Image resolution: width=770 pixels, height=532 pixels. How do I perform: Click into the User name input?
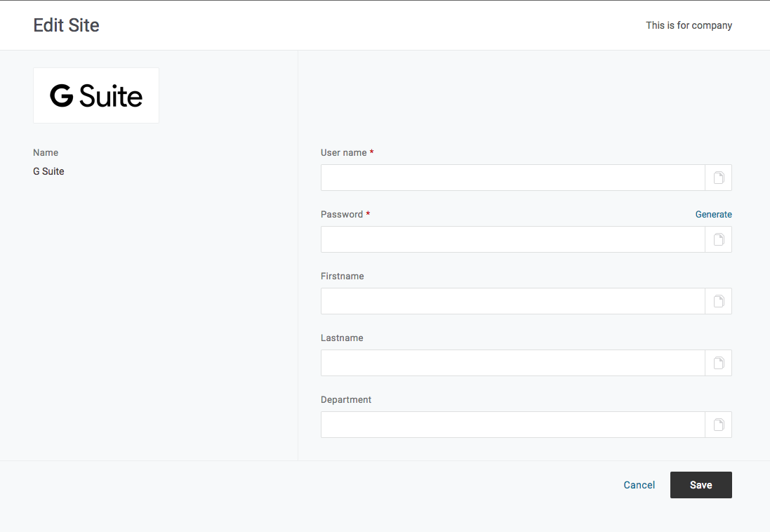click(512, 178)
